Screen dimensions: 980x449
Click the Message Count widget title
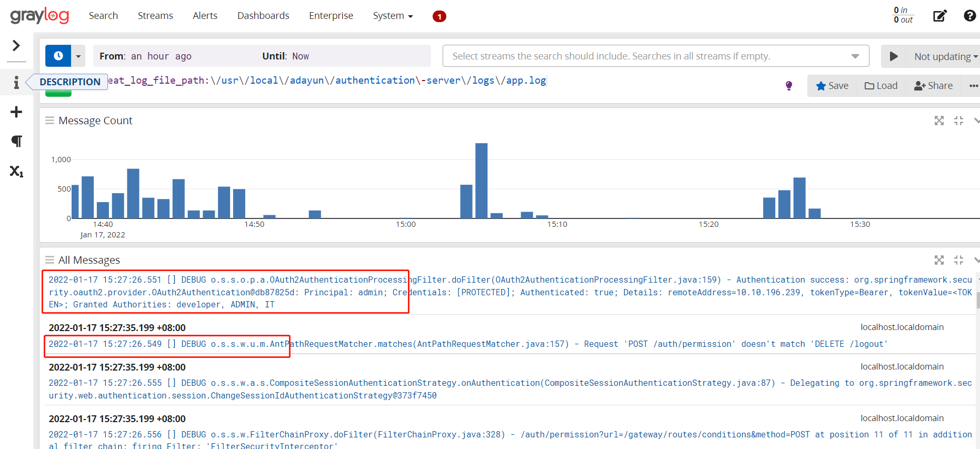click(95, 121)
